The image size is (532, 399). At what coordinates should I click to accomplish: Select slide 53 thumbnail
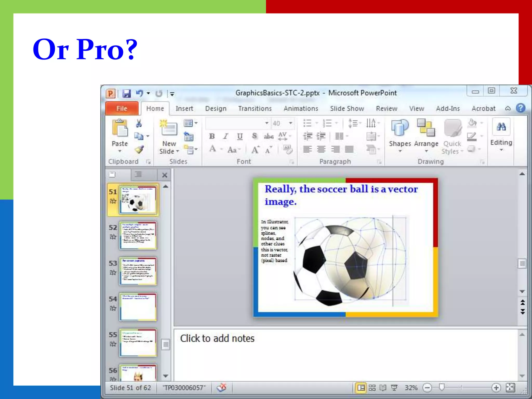(x=138, y=271)
